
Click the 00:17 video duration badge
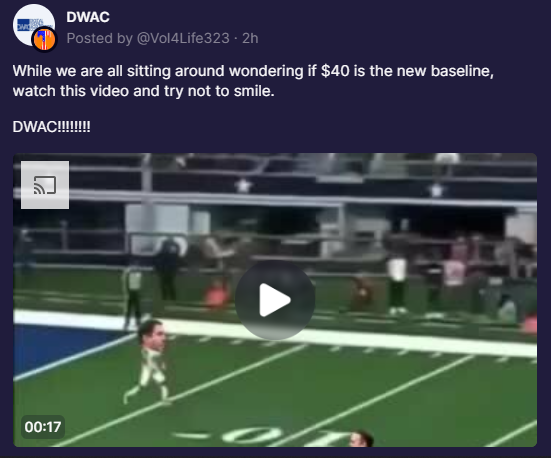tap(43, 427)
